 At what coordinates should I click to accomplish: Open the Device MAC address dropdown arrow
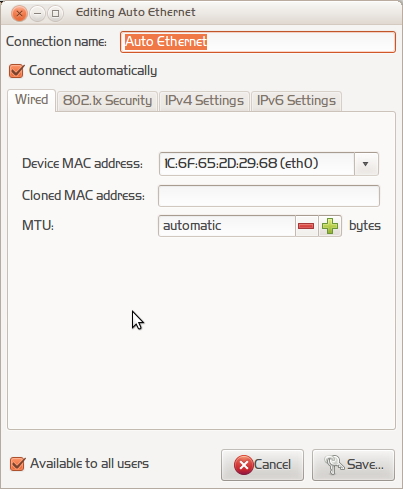366,164
